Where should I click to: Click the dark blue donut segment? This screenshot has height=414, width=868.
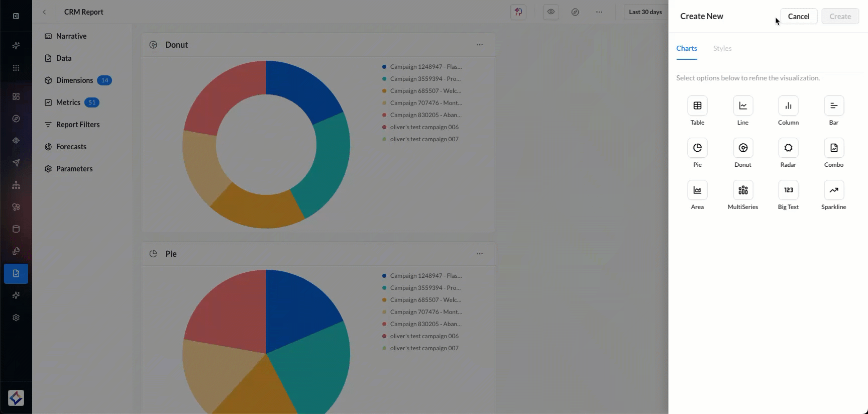tap(301, 88)
